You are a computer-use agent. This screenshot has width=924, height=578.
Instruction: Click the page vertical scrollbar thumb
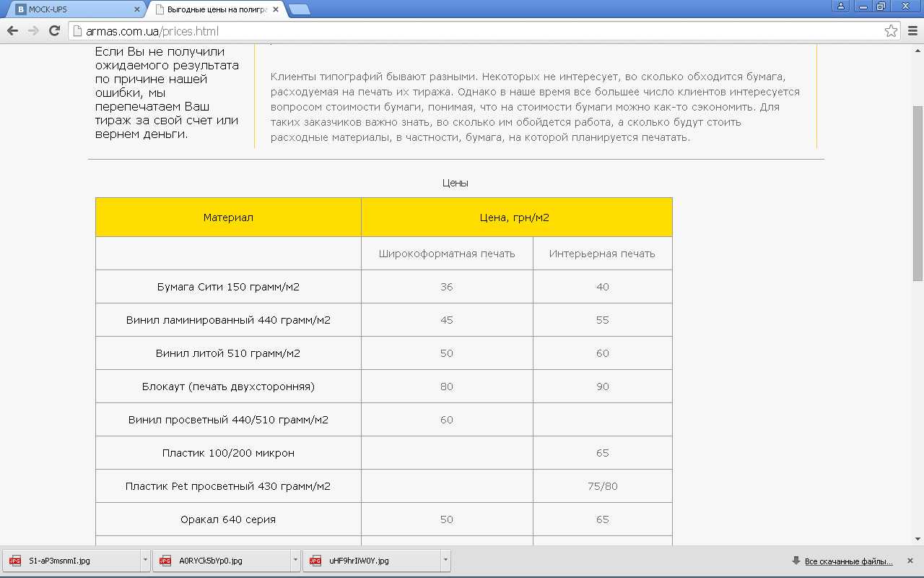[918, 193]
